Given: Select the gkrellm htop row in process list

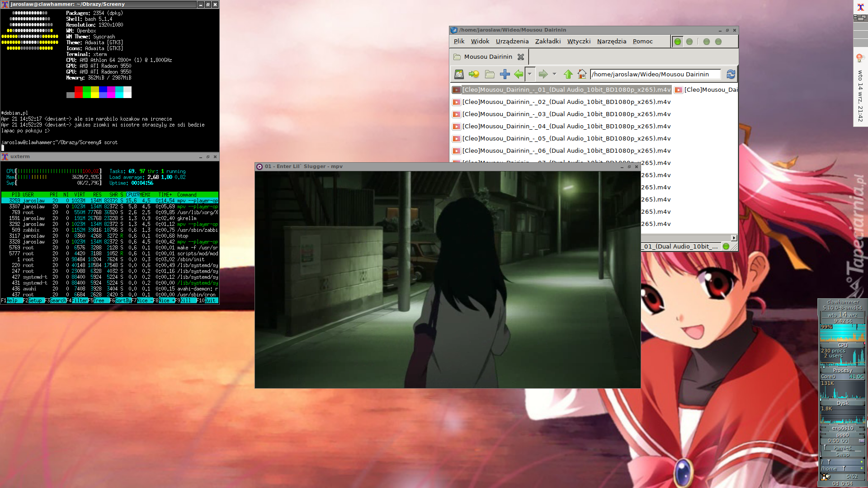Looking at the screenshot, I should (110, 218).
